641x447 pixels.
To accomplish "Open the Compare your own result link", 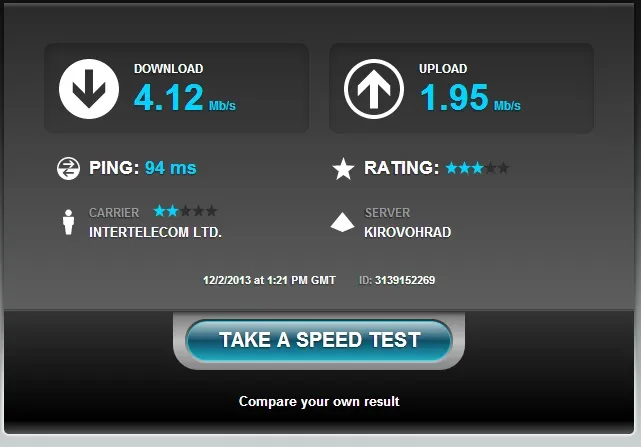I will click(x=319, y=402).
